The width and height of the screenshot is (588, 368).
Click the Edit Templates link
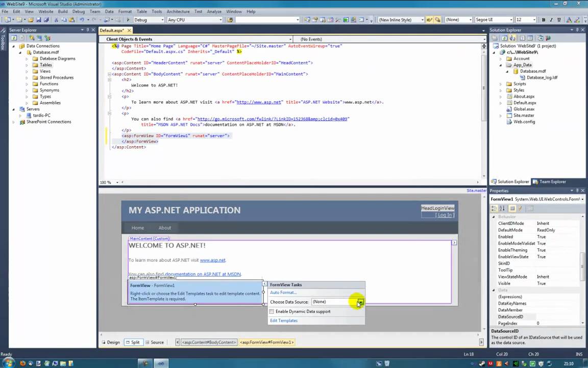click(x=284, y=320)
